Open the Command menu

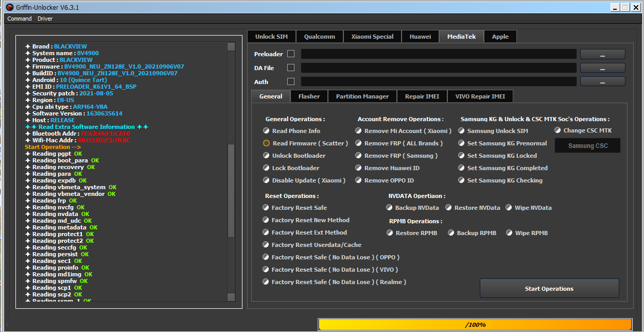tap(20, 19)
